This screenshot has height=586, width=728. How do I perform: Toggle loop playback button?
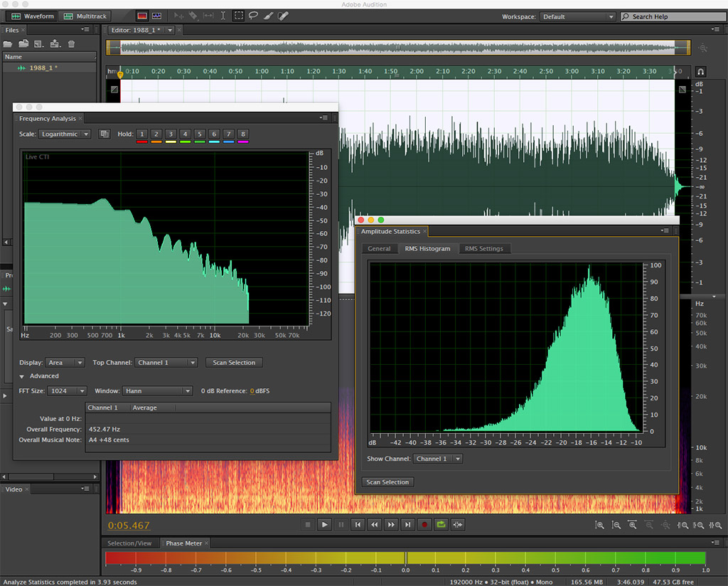(x=441, y=525)
